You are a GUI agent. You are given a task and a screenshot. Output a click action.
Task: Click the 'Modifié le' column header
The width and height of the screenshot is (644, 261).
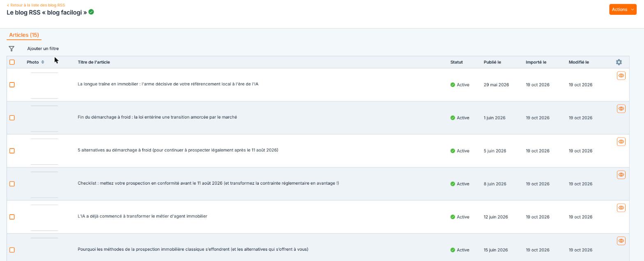[x=579, y=62]
